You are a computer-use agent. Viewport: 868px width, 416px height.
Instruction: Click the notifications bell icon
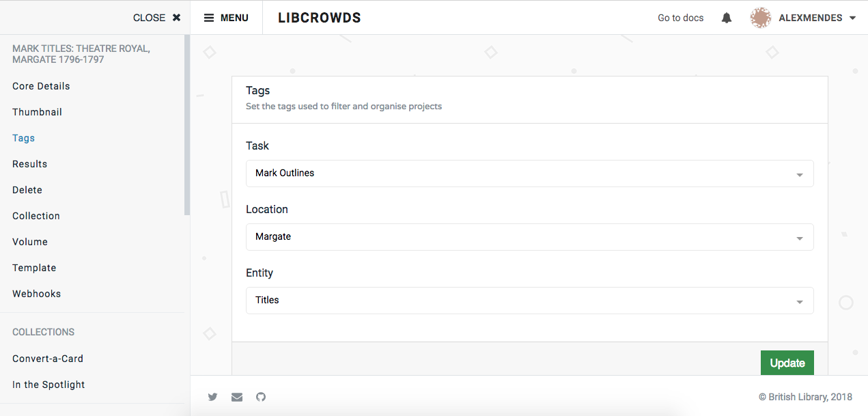726,17
